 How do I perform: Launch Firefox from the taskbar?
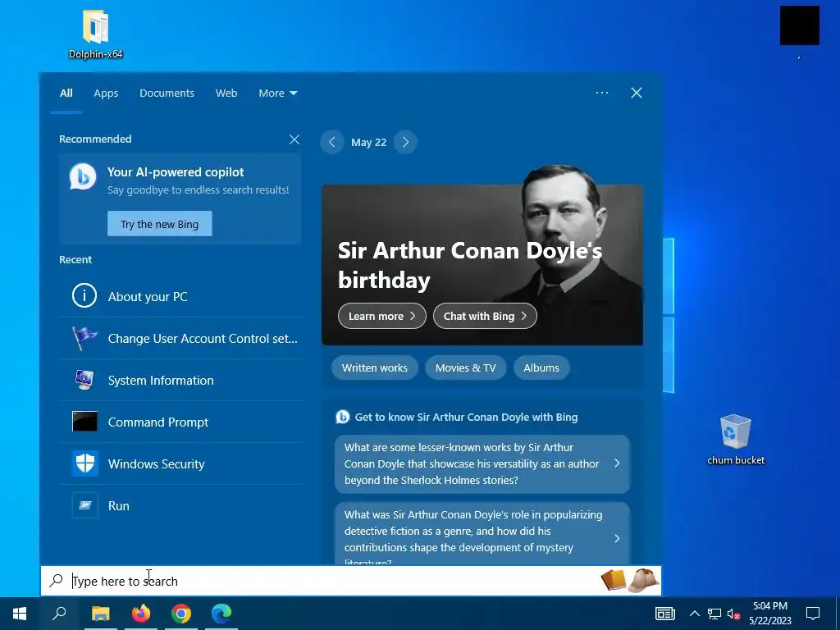(141, 614)
